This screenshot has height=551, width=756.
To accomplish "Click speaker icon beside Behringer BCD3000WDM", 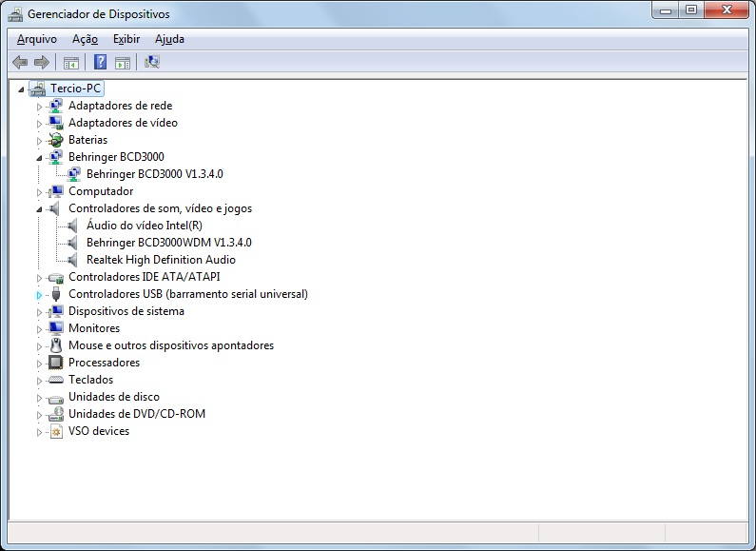I will (x=72, y=243).
